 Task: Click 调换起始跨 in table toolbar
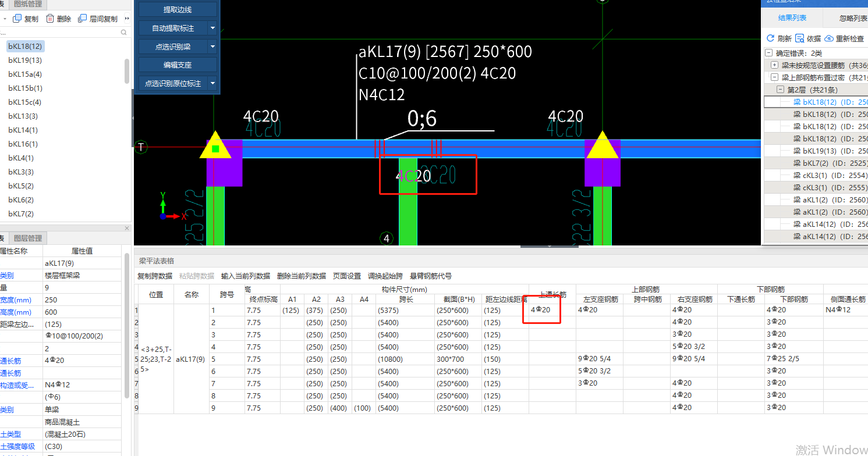[385, 276]
